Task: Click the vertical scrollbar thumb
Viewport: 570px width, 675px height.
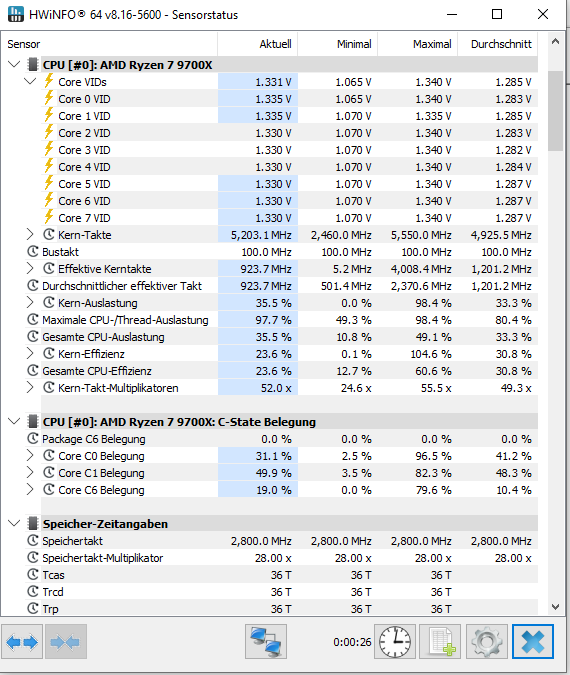Action: (555, 111)
